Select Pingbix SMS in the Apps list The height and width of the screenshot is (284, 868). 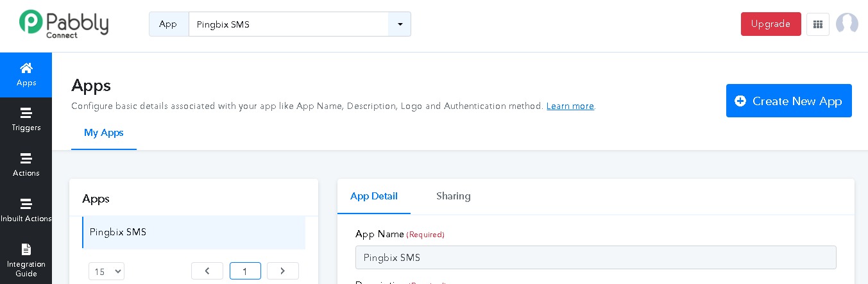pyautogui.click(x=194, y=232)
